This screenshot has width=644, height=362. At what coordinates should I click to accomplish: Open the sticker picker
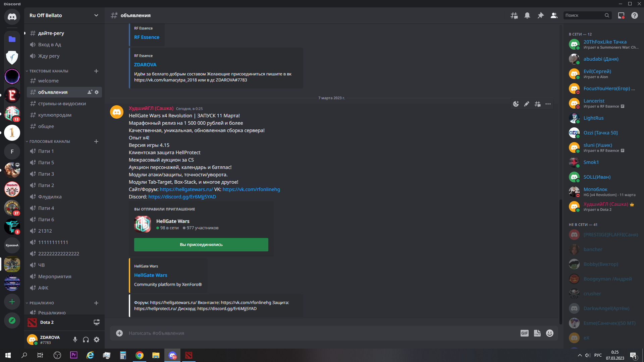pos(537,333)
